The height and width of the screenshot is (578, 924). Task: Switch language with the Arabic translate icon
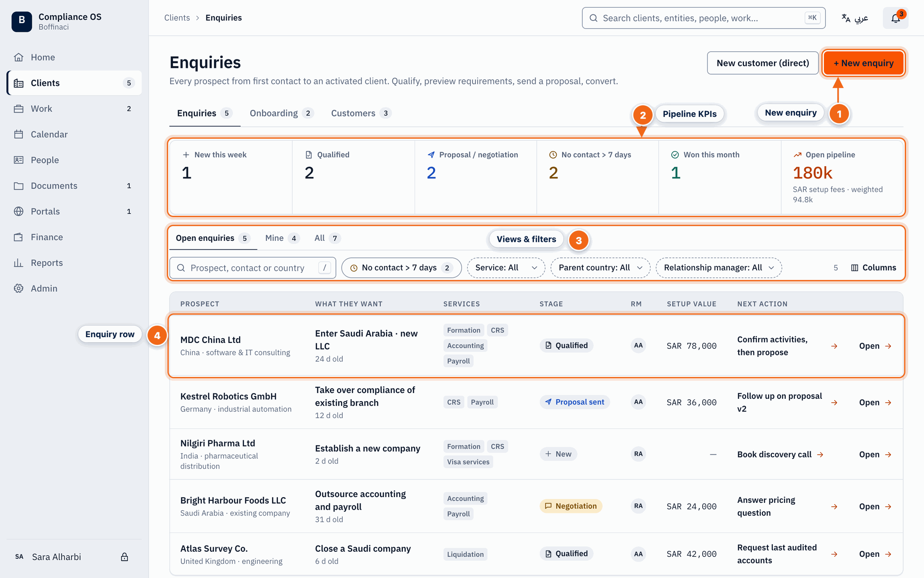point(855,18)
